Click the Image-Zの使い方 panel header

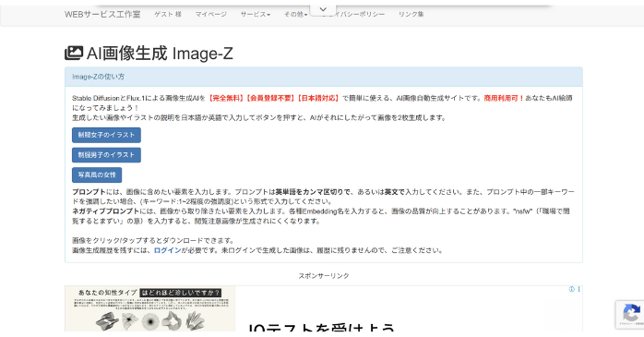point(324,77)
